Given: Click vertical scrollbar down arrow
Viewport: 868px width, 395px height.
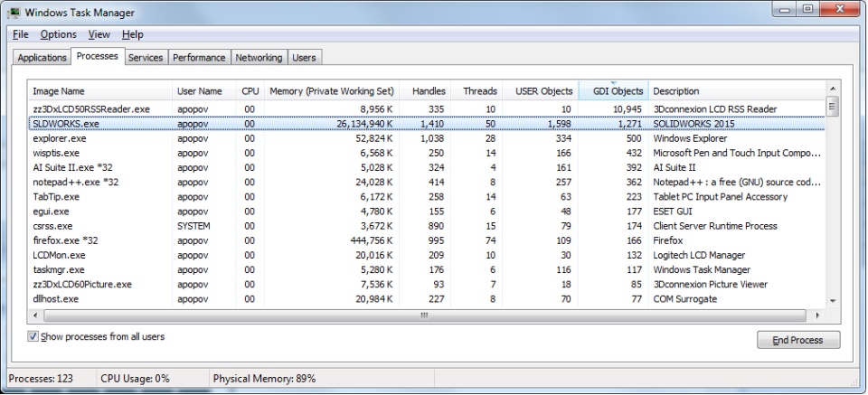Looking at the screenshot, I should [x=833, y=300].
